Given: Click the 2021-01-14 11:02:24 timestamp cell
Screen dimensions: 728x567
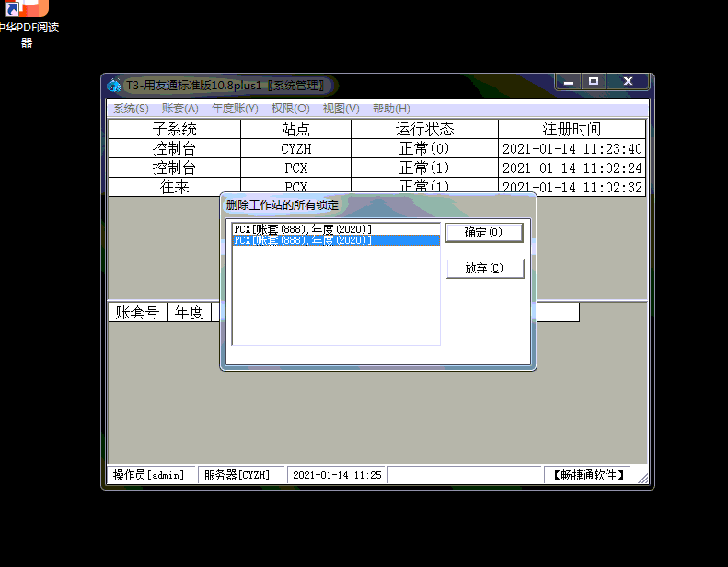Looking at the screenshot, I should [x=572, y=168].
